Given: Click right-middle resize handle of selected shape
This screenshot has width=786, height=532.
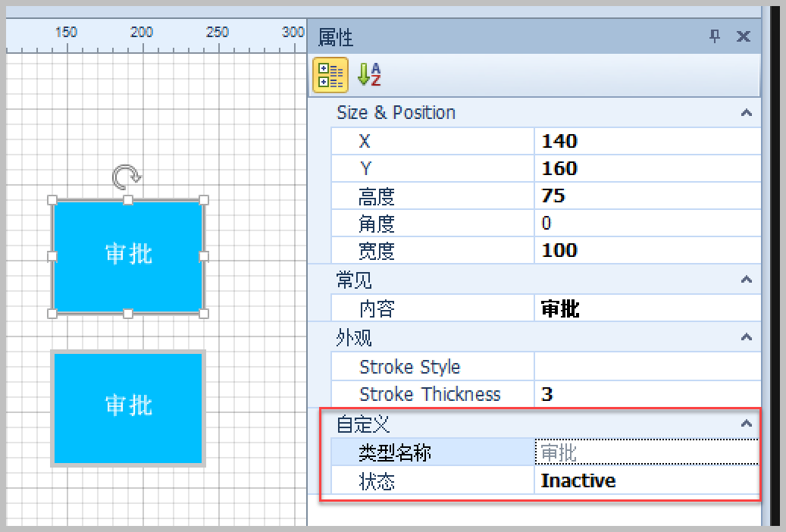Looking at the screenshot, I should pos(204,257).
